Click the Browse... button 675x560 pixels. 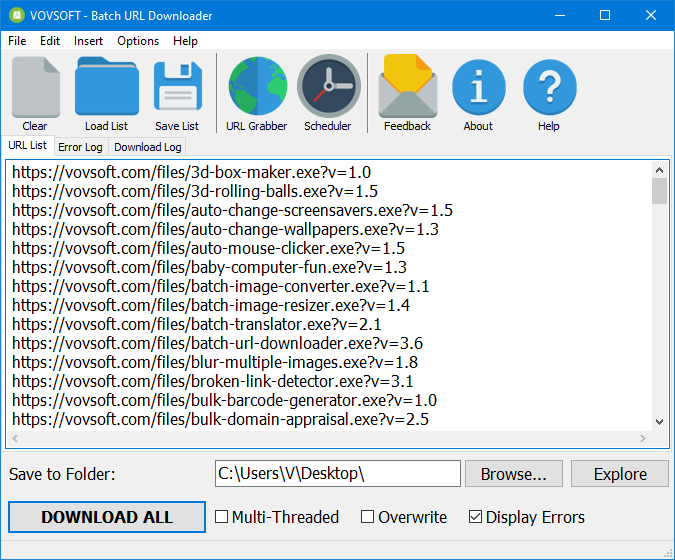514,474
